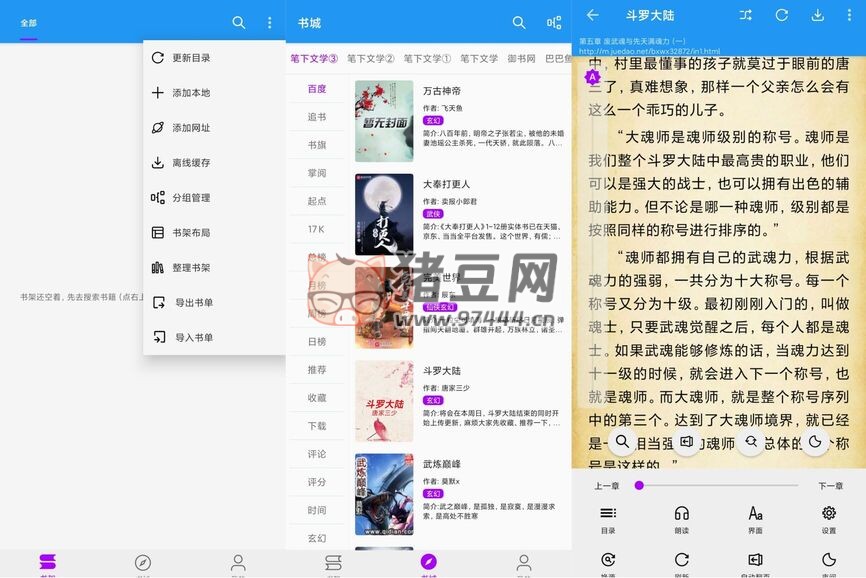Open search in the 书城 screen

coord(519,23)
